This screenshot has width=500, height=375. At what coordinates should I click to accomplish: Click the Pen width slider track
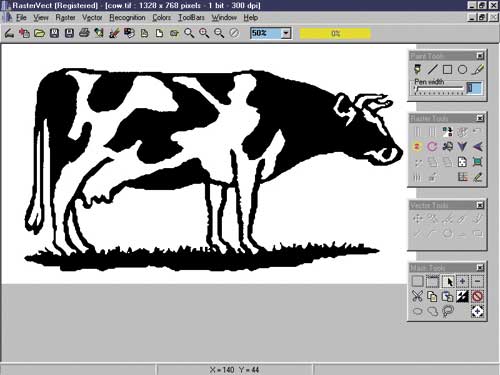pos(438,89)
